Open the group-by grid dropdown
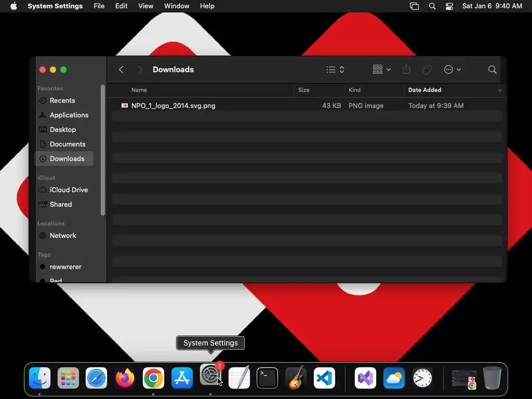532x399 pixels. [x=381, y=70]
